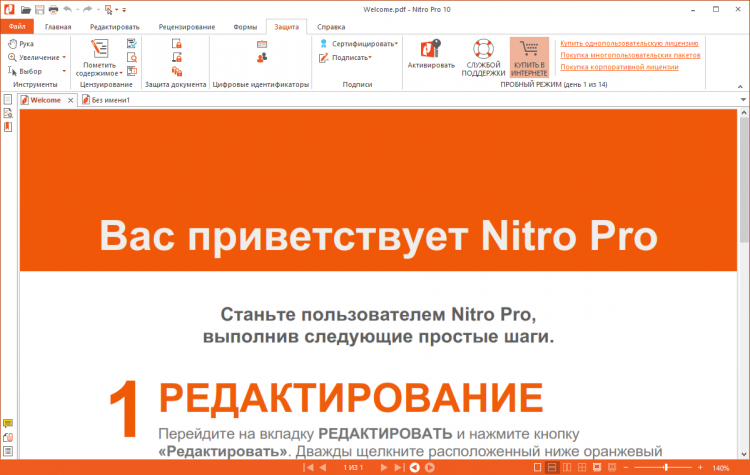This screenshot has width=750, height=475.
Task: Click the Активировать button
Action: click(431, 55)
